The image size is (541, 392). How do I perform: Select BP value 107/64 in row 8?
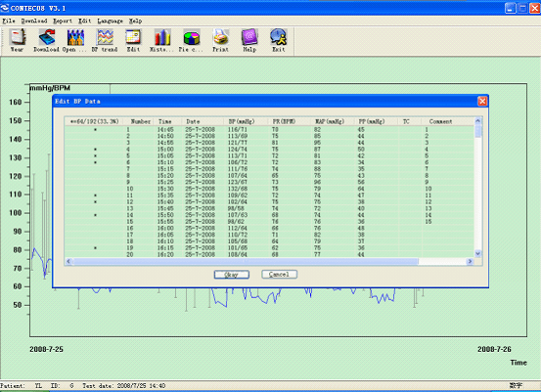[238, 176]
